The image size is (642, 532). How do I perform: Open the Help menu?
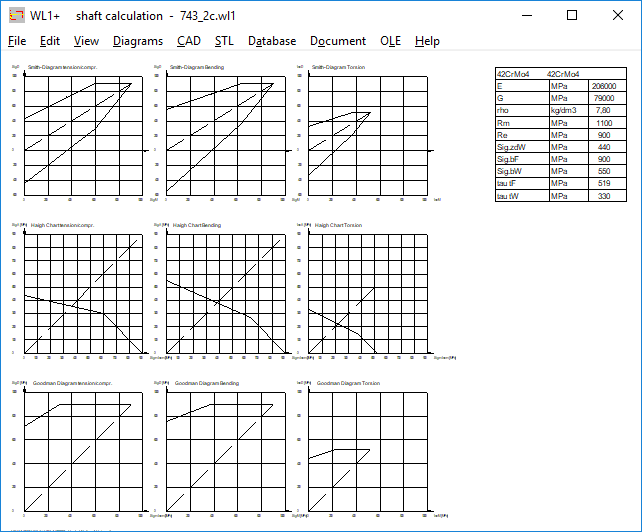point(427,41)
